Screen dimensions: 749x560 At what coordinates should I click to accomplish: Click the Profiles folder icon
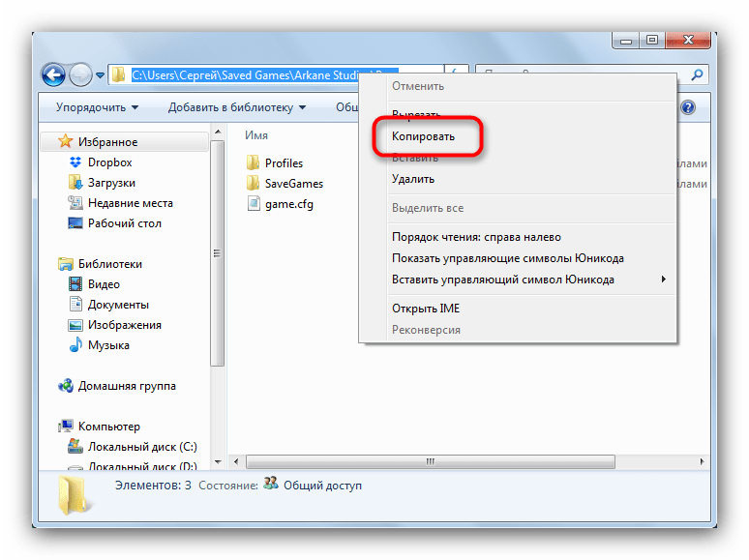click(254, 162)
